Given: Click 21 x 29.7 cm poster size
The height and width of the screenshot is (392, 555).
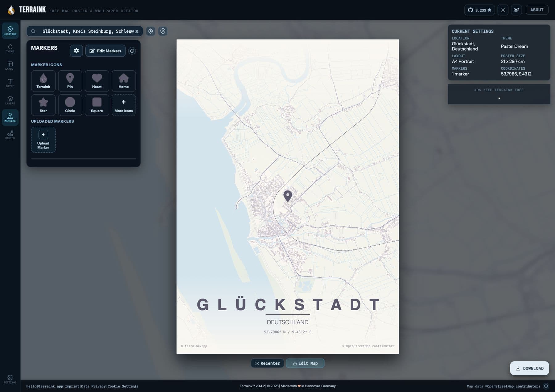Looking at the screenshot, I should [x=513, y=61].
